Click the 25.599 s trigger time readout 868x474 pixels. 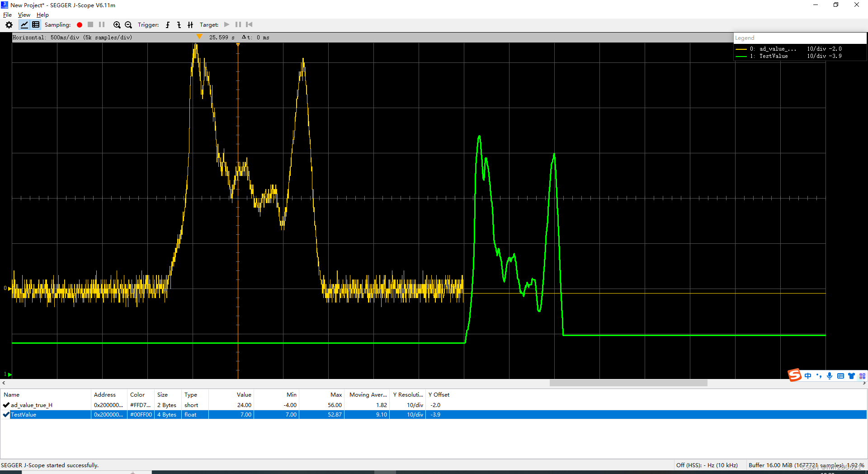pos(222,38)
